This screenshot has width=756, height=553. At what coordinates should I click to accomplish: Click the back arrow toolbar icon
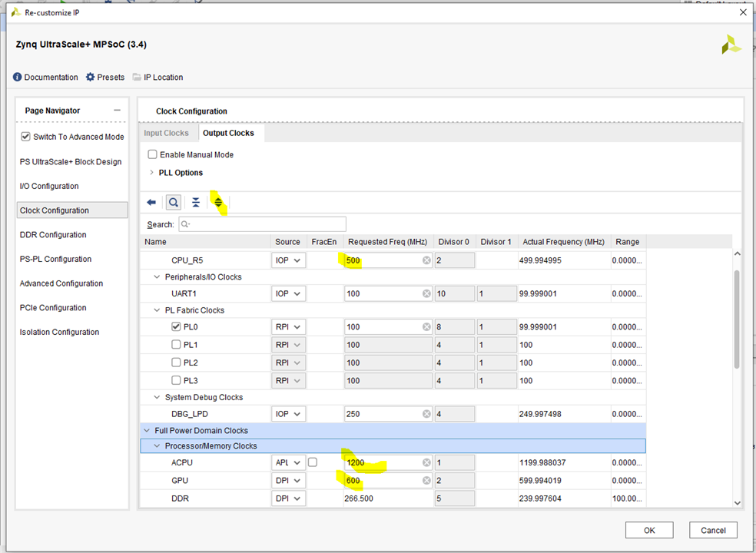click(151, 203)
